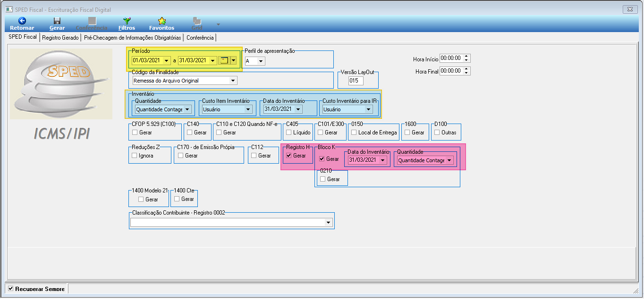Enable 0210 Gerar checkbox
The height and width of the screenshot is (299, 644).
click(323, 179)
